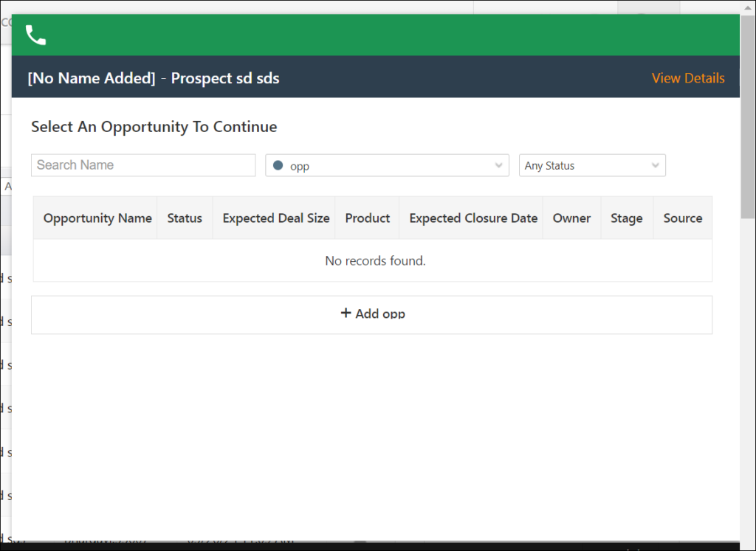The width and height of the screenshot is (756, 551).
Task: Click the phone icon in green header
Action: coord(35,35)
